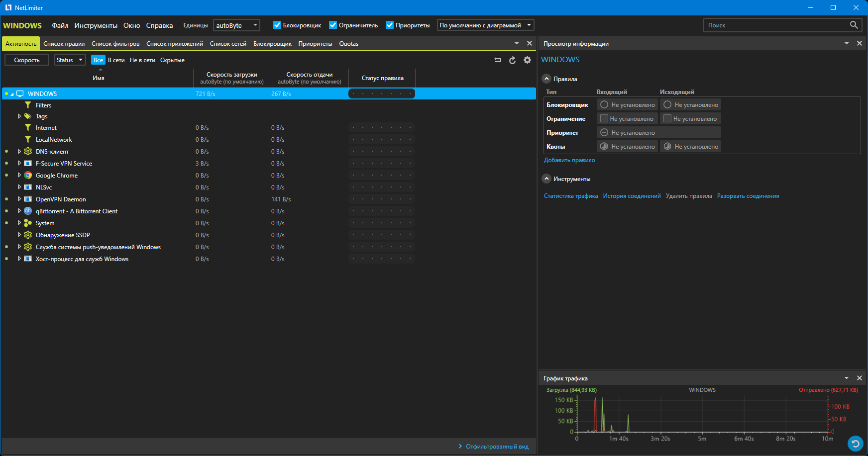Click the Internet filter funnel icon
868x456 pixels.
point(28,128)
